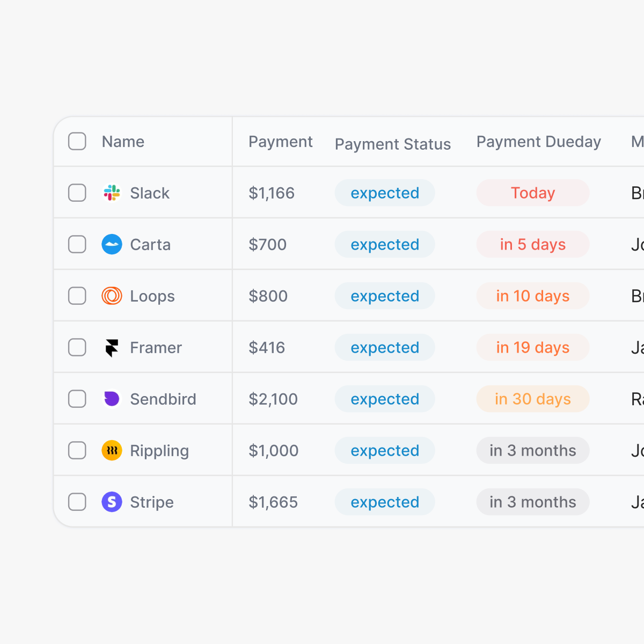Click the $800 payment cell for Loops
Image resolution: width=644 pixels, height=644 pixels.
pyautogui.click(x=268, y=296)
